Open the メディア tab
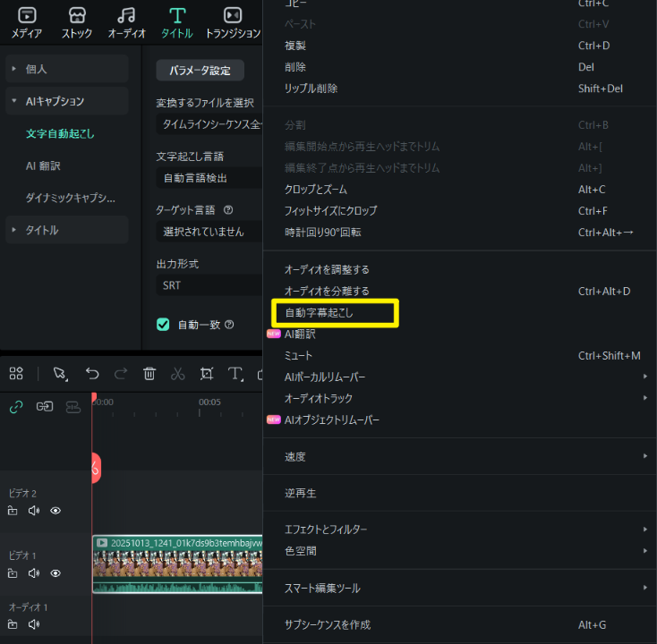Image resolution: width=657 pixels, height=644 pixels. pos(26,23)
